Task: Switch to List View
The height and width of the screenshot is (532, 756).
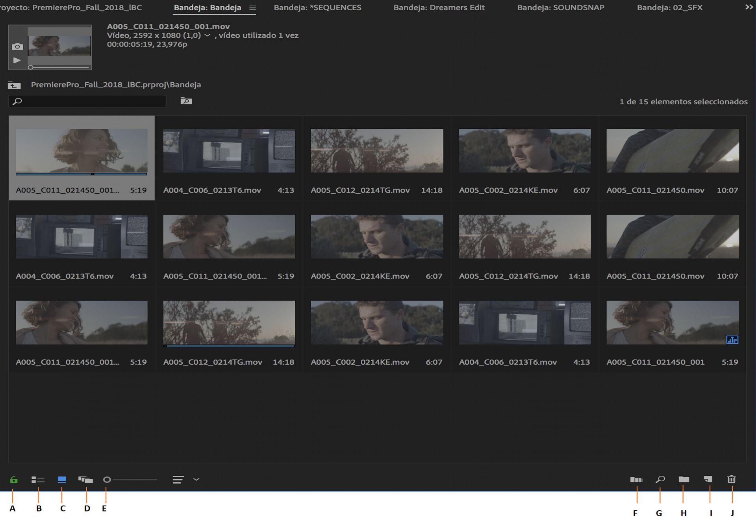Action: click(38, 480)
